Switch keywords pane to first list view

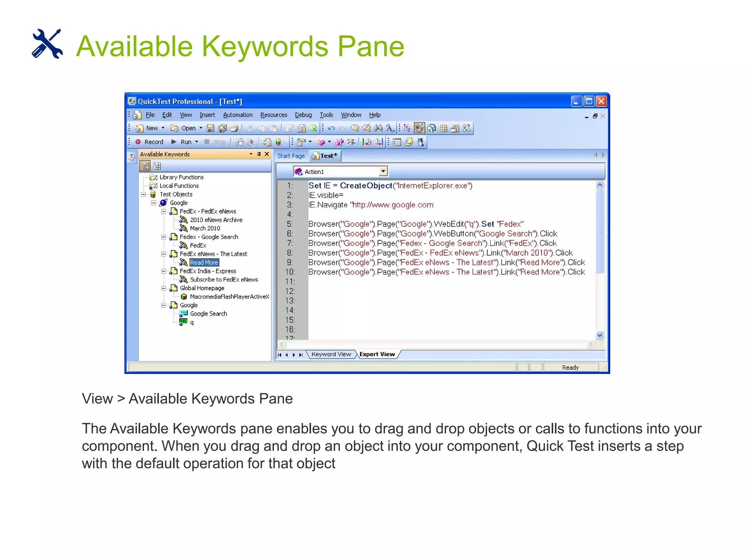pyautogui.click(x=145, y=166)
